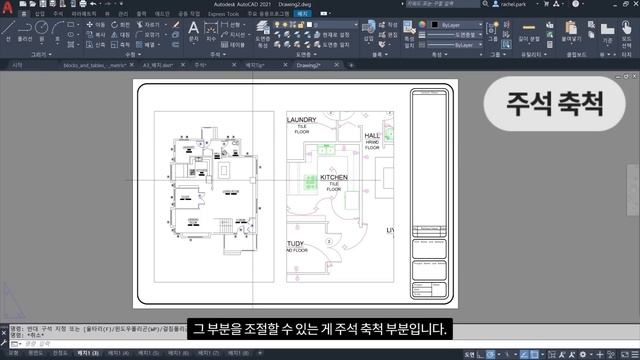The image size is (640, 360).
Task: Select the Polyline (폴리선) tool
Action: coord(25,31)
